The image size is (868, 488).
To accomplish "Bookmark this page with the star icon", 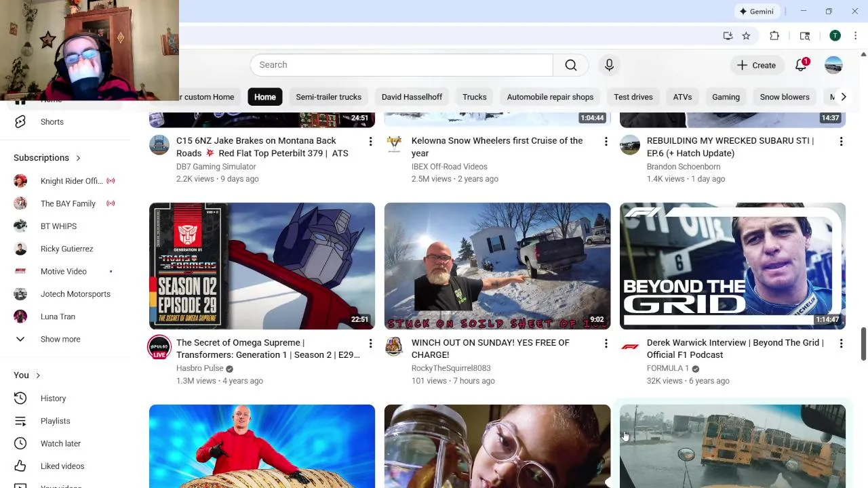I will click(x=746, y=36).
